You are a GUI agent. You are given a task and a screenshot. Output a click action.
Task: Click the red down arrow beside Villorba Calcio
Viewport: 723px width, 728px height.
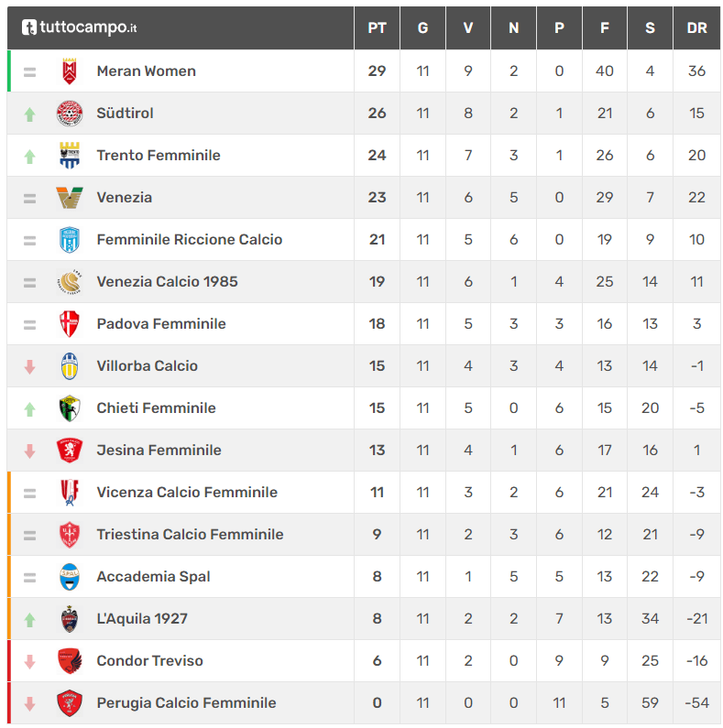pos(29,367)
